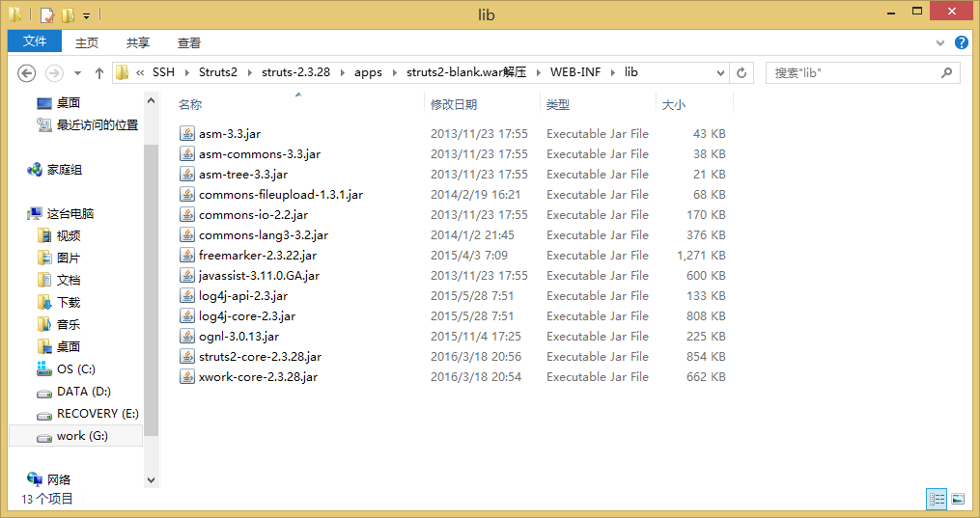Open the Help question mark icon
This screenshot has width=980, height=518.
(x=962, y=42)
